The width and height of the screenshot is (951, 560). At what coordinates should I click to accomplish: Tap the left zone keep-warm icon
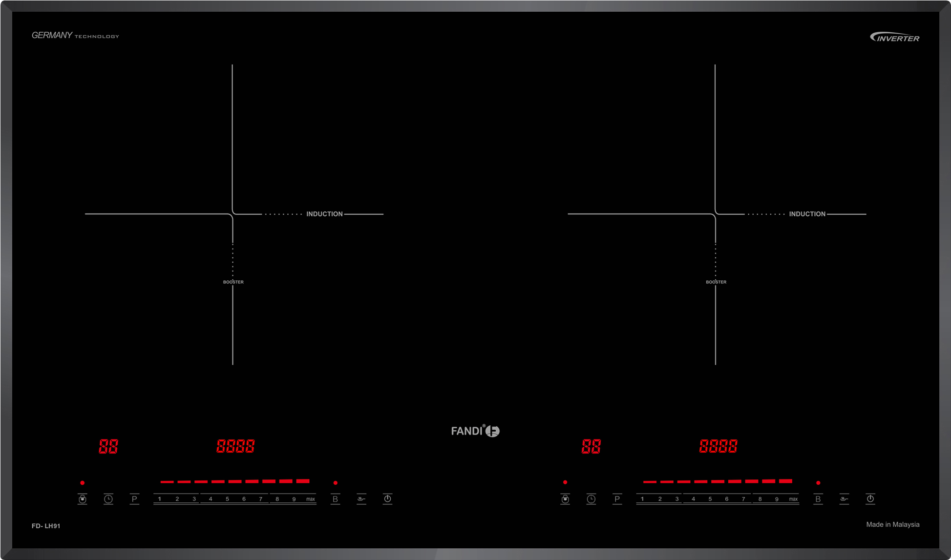361,499
